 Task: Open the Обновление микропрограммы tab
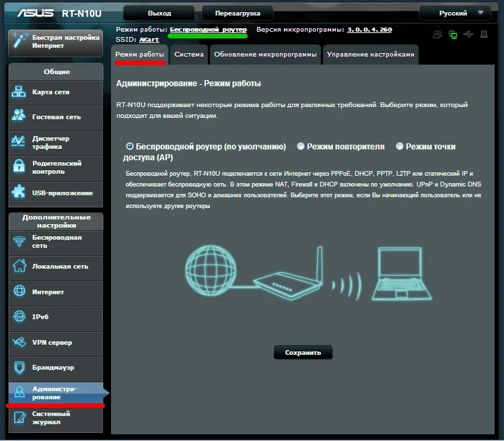(265, 55)
